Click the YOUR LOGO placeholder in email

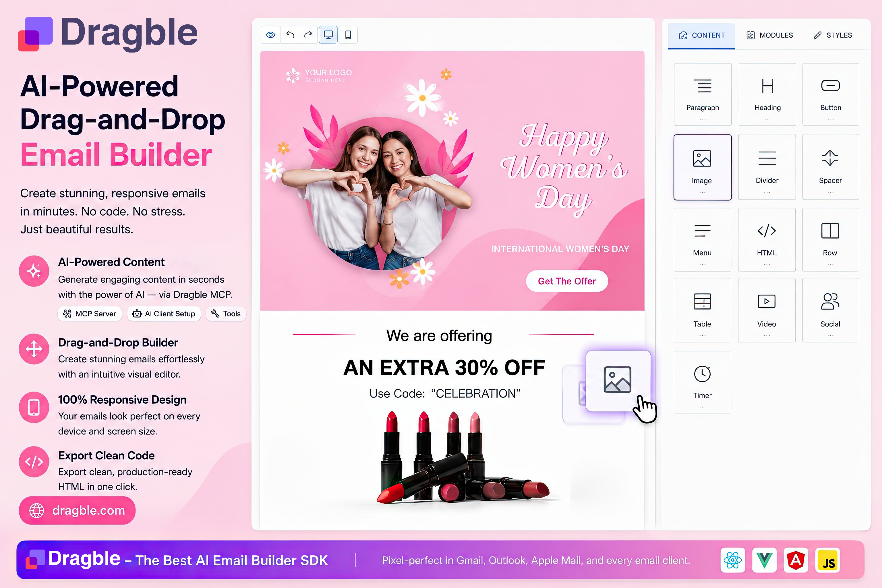coord(319,75)
